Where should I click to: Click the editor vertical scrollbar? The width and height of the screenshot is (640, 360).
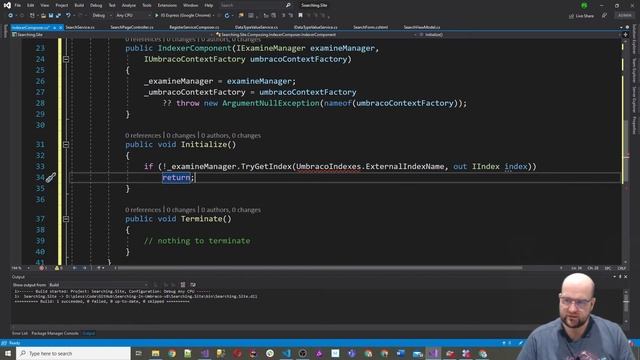626,151
